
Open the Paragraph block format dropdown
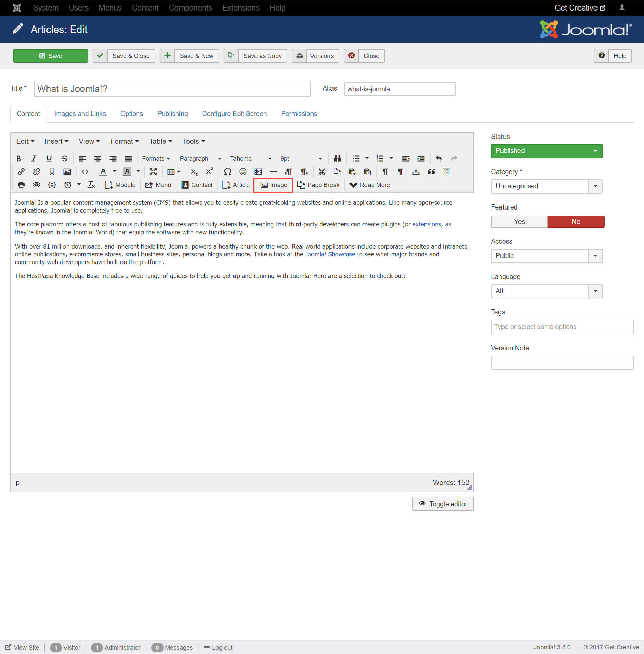click(x=200, y=159)
